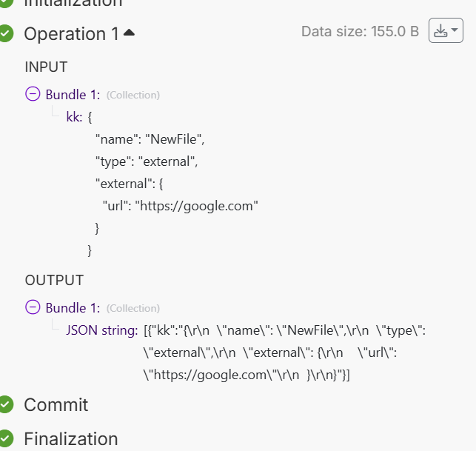Viewport: 476px width, 451px height.
Task: Open the dropdown arrow on the download button
Action: tap(455, 31)
